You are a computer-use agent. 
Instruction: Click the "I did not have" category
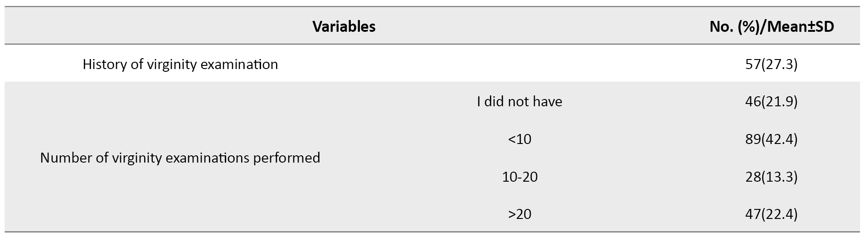[519, 101]
